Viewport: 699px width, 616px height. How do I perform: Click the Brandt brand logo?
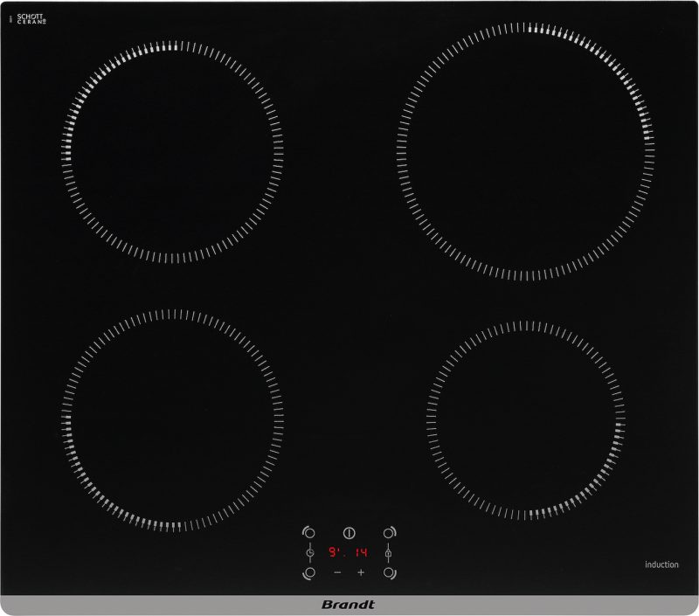pyautogui.click(x=349, y=605)
